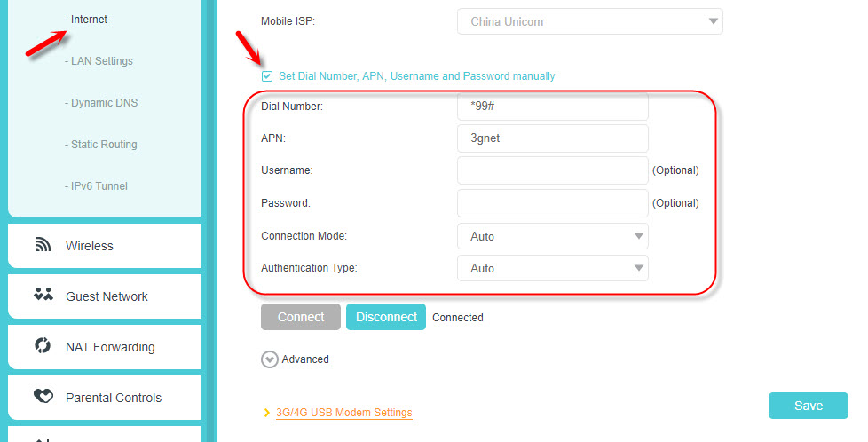Go to Static Routing page
Viewport: 868px width, 442px height.
(101, 145)
